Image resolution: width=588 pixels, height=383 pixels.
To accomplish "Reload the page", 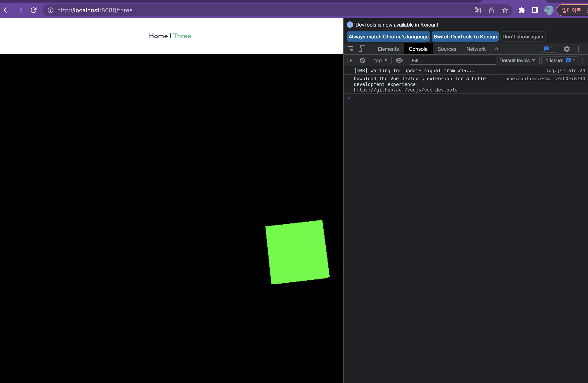I will click(34, 10).
